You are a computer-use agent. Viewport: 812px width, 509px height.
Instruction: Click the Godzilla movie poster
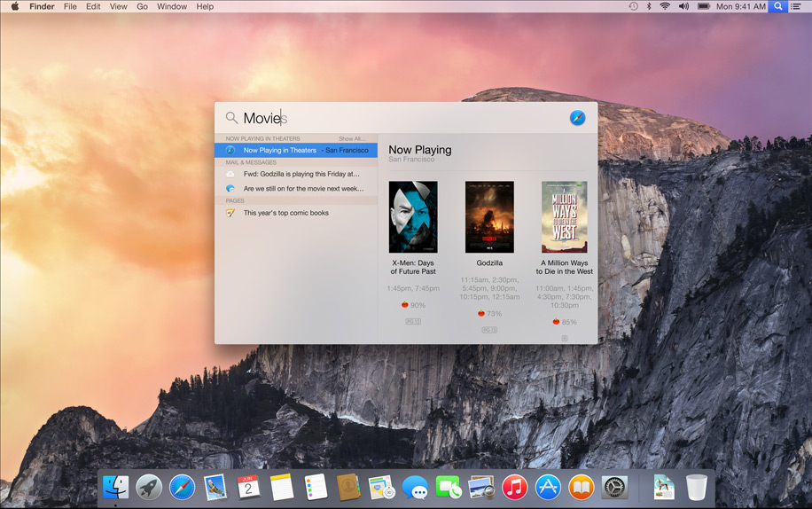coord(489,217)
